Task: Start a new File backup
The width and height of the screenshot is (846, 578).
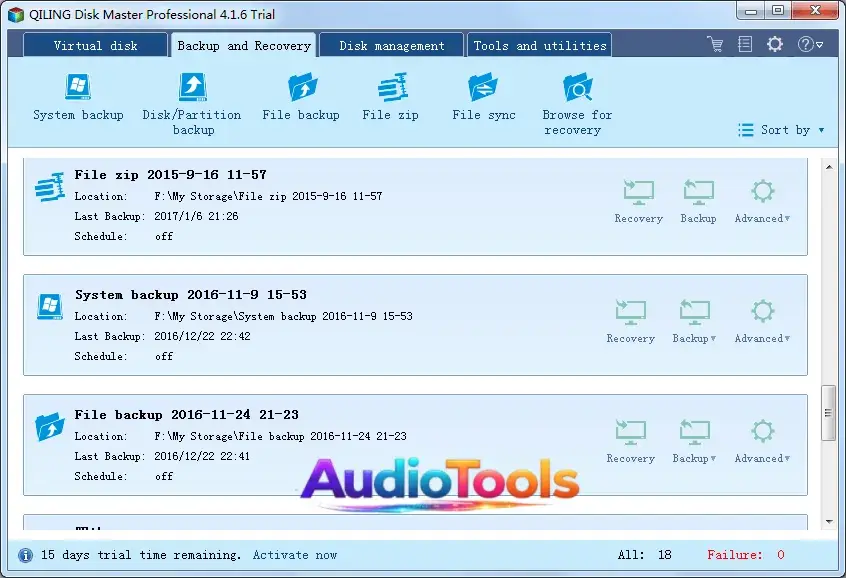Action: 301,98
